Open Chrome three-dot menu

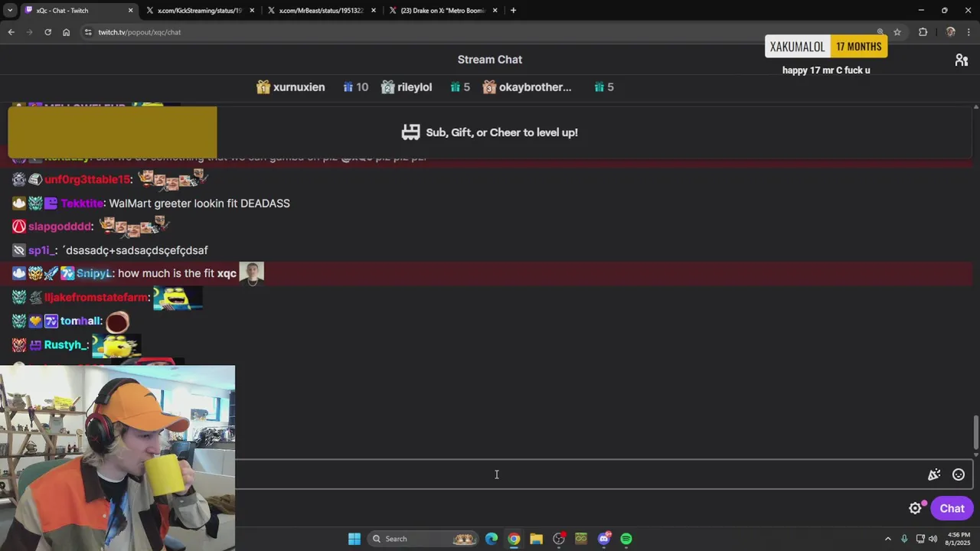pyautogui.click(x=969, y=32)
